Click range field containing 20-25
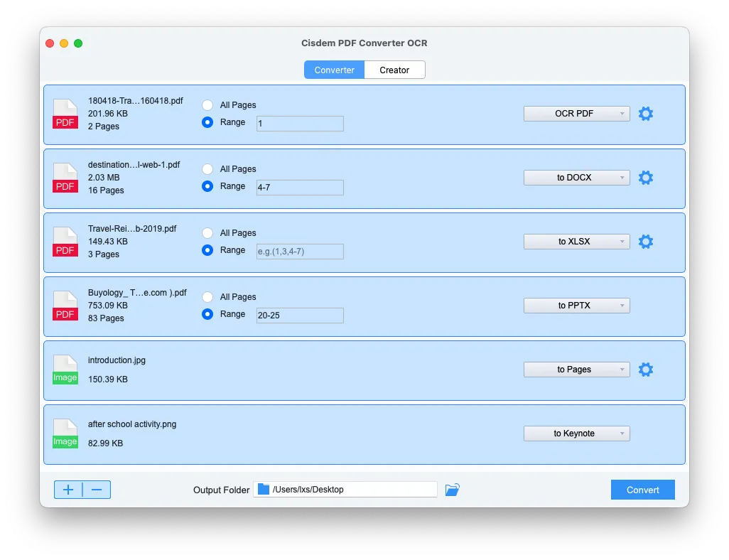 pyautogui.click(x=300, y=316)
